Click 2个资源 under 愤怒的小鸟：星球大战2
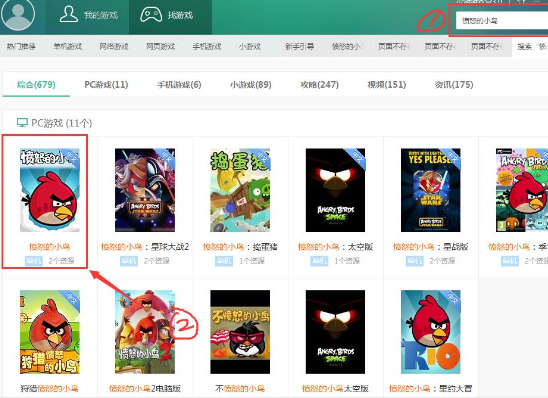The image size is (548, 398). click(157, 261)
